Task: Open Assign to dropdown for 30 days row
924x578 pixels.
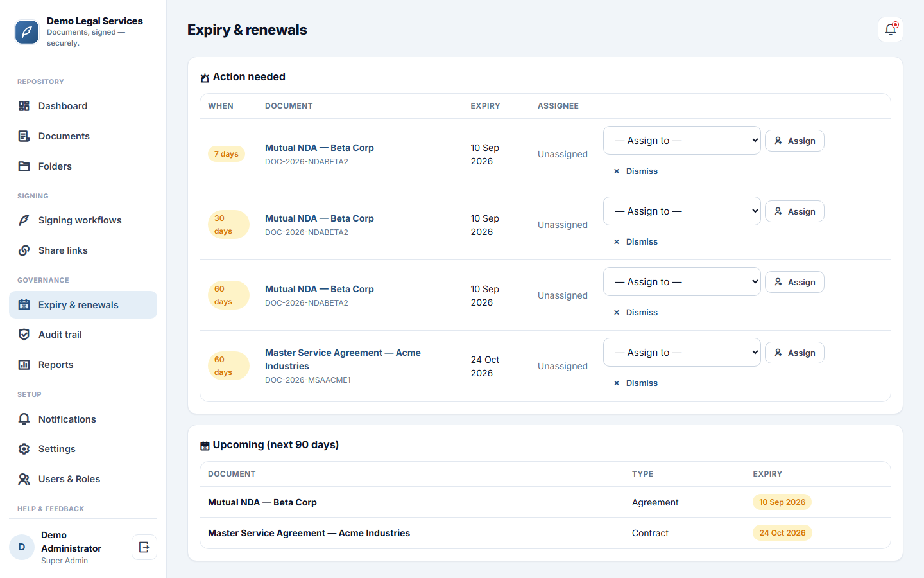Action: point(682,211)
